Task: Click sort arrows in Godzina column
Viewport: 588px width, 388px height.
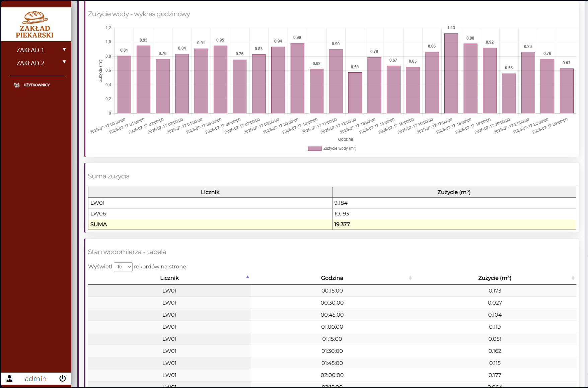Action: pyautogui.click(x=410, y=278)
